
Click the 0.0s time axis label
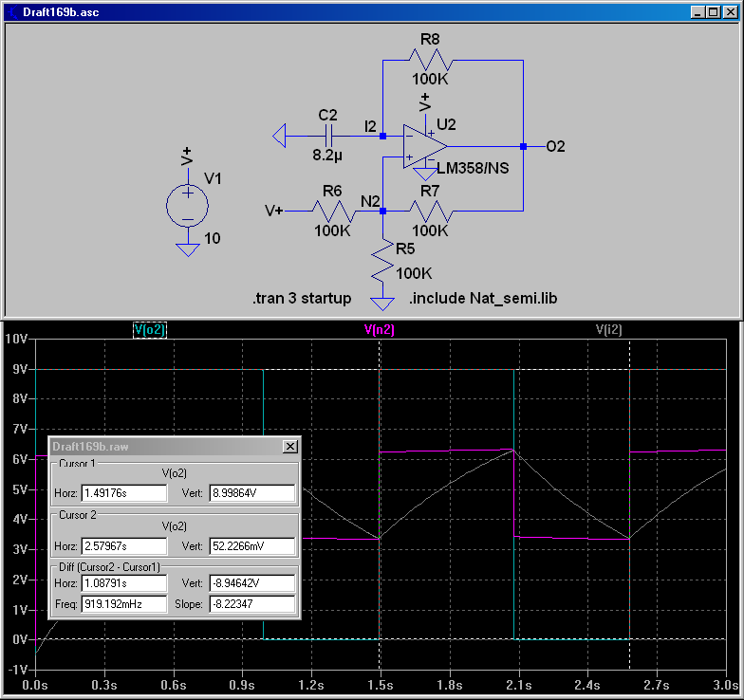[35, 685]
